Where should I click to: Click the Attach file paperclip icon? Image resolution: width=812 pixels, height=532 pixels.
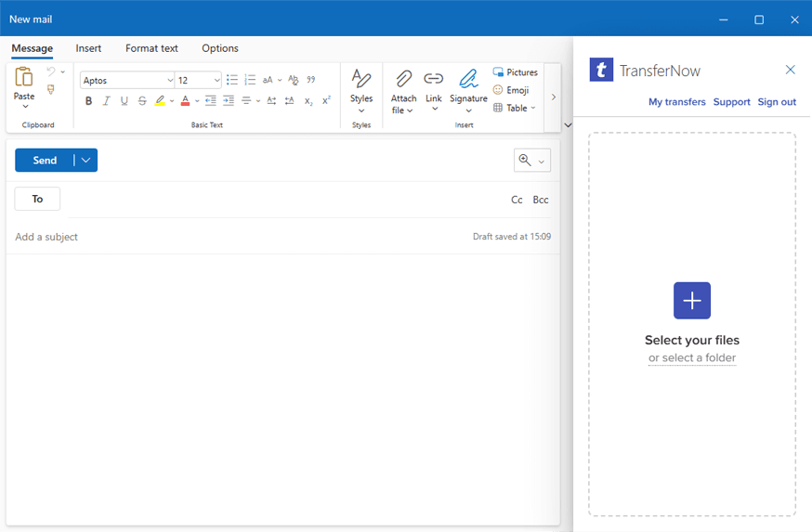pos(403,80)
